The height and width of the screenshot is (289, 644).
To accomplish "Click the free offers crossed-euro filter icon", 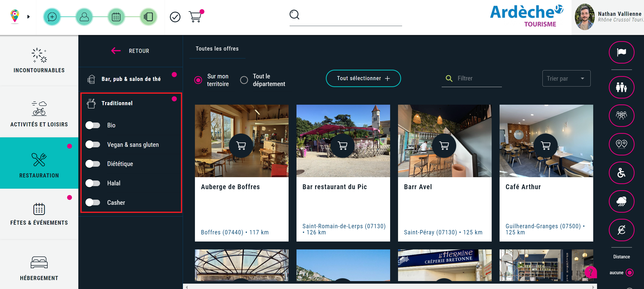I will 622,230.
